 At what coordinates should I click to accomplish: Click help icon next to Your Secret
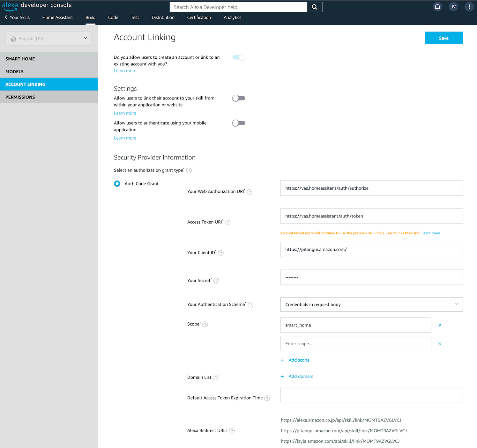216,281
